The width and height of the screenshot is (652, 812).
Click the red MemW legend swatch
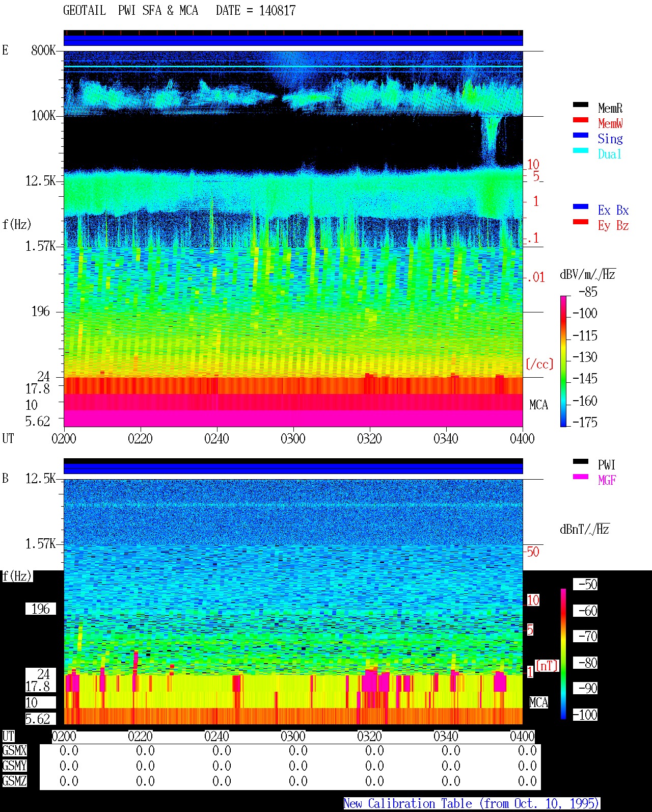[580, 120]
